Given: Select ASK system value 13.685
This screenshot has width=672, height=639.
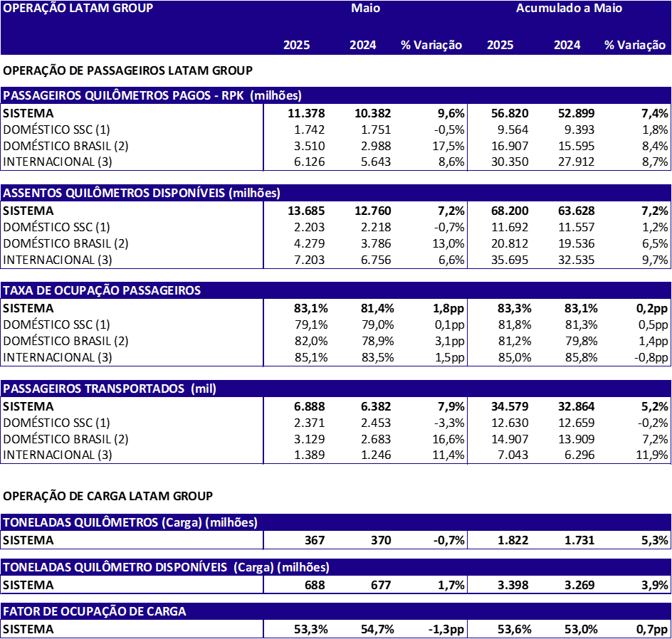Looking at the screenshot, I should click(x=306, y=211).
